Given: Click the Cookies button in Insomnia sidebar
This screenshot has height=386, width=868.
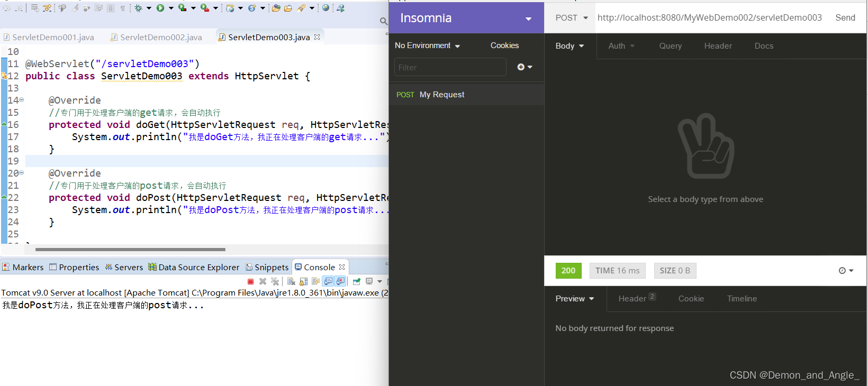Looking at the screenshot, I should pos(504,45).
